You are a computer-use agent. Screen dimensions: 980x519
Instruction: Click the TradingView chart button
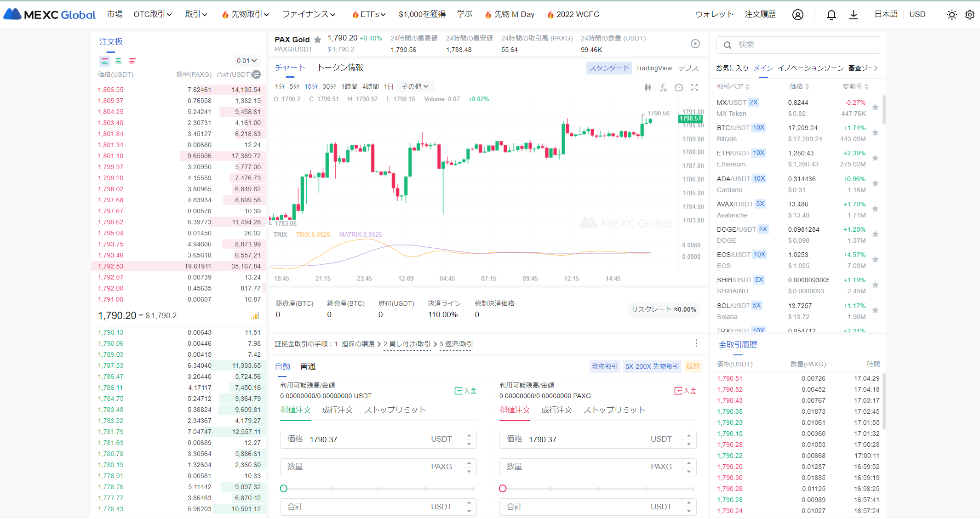click(653, 68)
